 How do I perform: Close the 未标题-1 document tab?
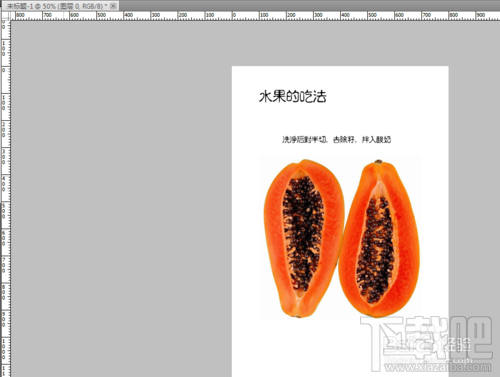[113, 6]
